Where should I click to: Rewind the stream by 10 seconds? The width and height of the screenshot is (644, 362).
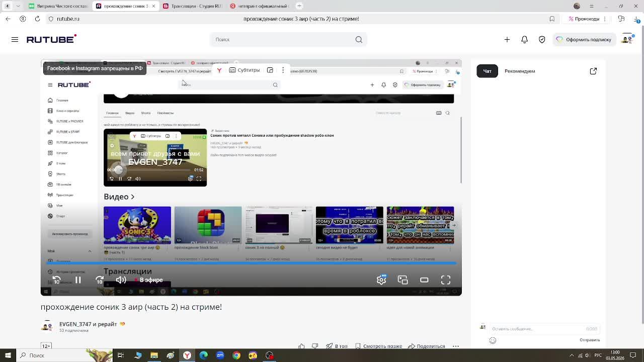point(56,280)
